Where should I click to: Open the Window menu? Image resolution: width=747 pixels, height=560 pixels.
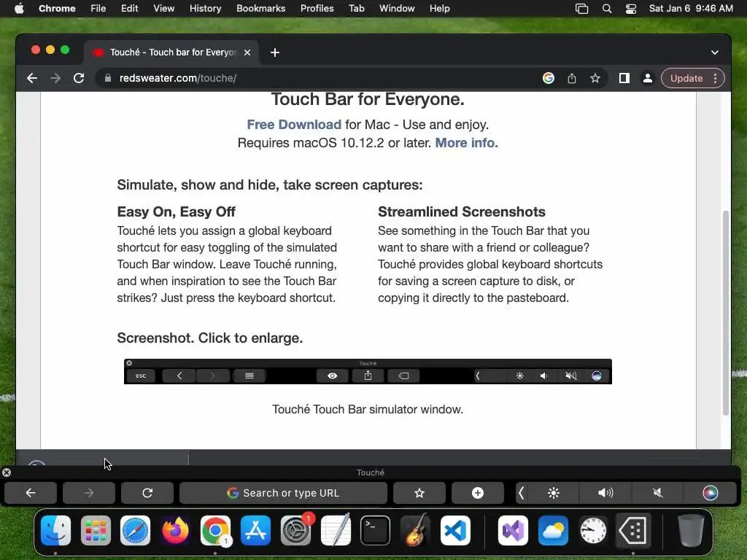(x=397, y=9)
